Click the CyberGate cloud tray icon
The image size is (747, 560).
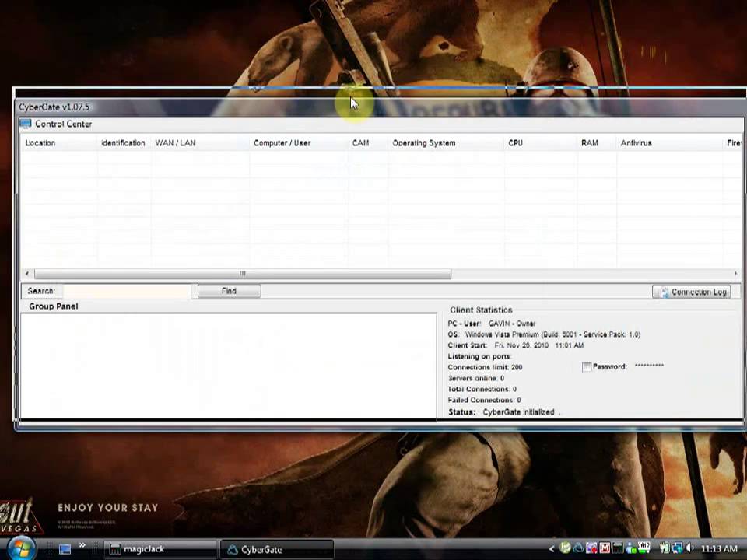click(578, 548)
